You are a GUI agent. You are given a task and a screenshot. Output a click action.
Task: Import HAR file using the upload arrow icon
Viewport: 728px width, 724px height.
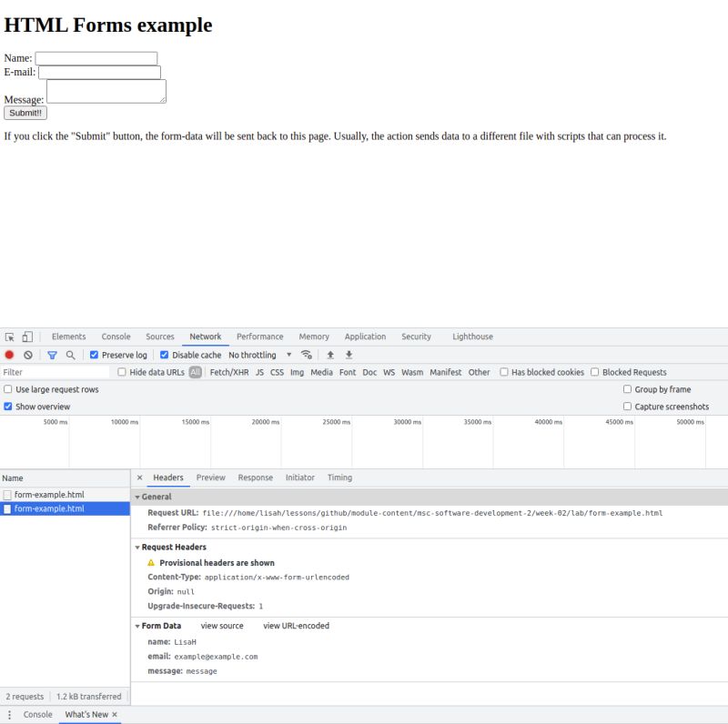(329, 355)
